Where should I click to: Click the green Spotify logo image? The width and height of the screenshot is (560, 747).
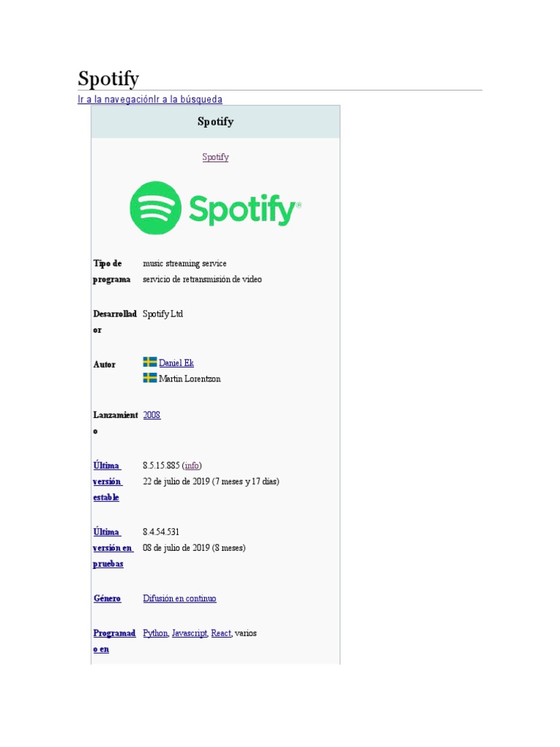tap(215, 208)
